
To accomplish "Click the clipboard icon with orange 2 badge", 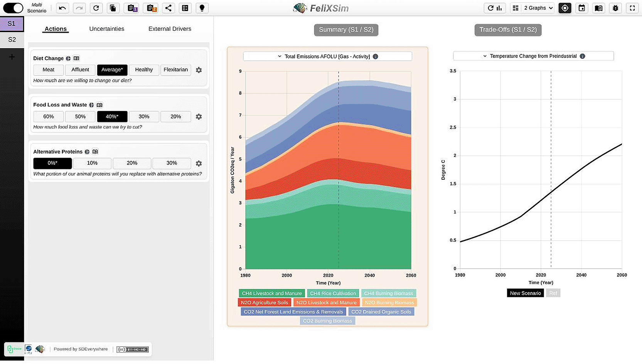I will (x=152, y=8).
